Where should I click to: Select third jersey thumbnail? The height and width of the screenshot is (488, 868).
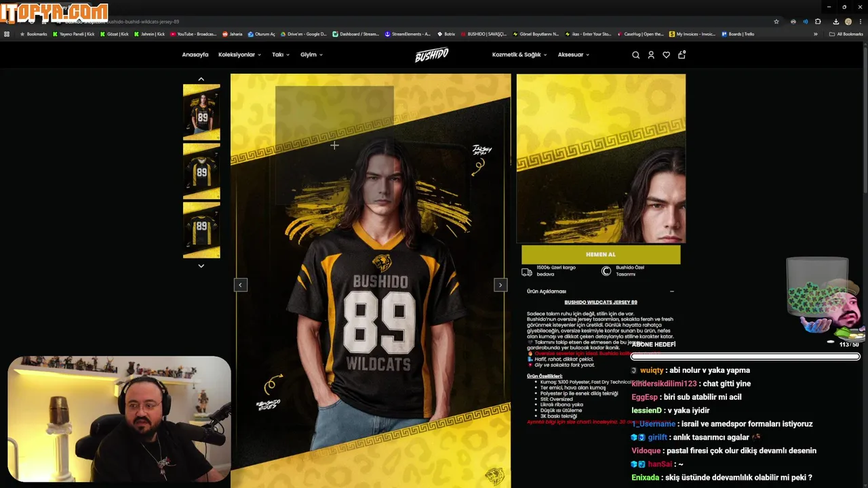tap(201, 230)
